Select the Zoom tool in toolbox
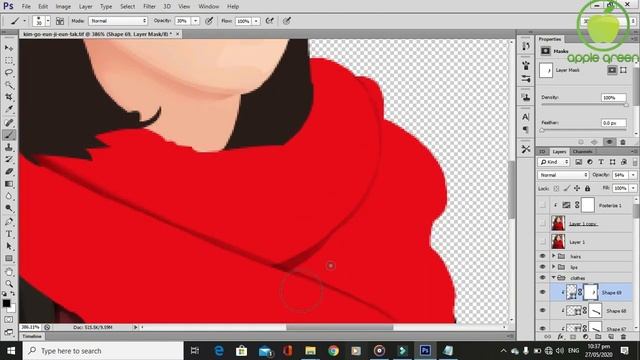The height and width of the screenshot is (360, 640). click(x=9, y=284)
